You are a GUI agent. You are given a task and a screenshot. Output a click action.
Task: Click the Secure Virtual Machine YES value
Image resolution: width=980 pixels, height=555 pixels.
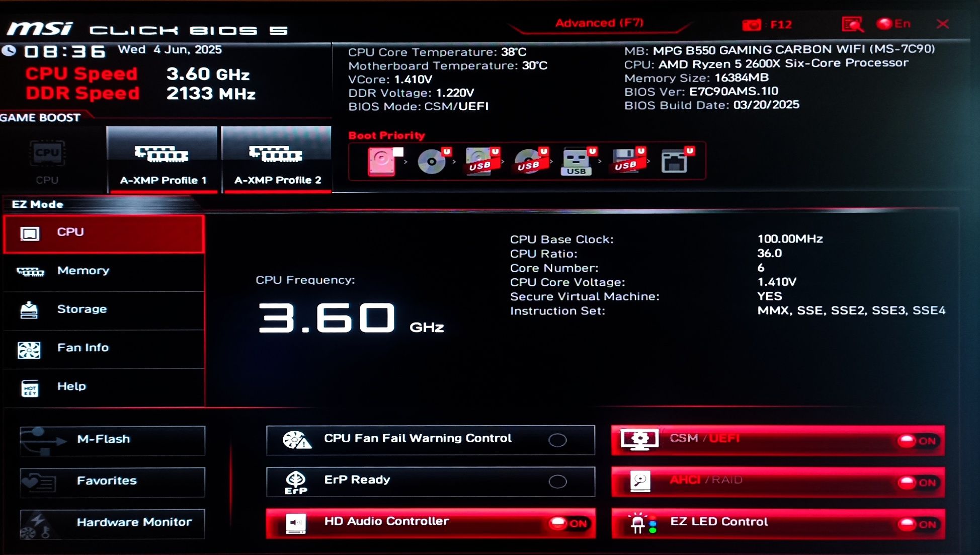[x=770, y=296]
